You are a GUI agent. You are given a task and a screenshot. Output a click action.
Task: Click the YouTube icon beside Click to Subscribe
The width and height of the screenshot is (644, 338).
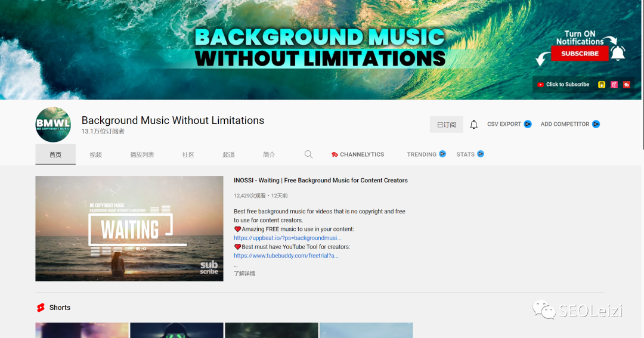click(540, 85)
